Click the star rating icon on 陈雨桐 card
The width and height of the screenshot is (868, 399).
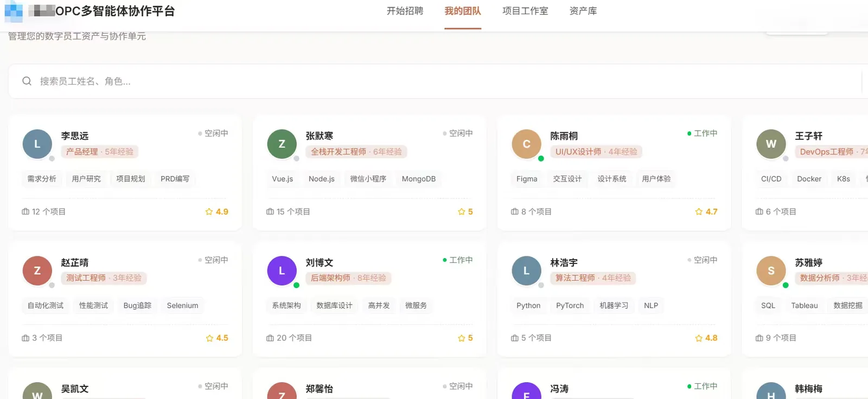pyautogui.click(x=699, y=212)
